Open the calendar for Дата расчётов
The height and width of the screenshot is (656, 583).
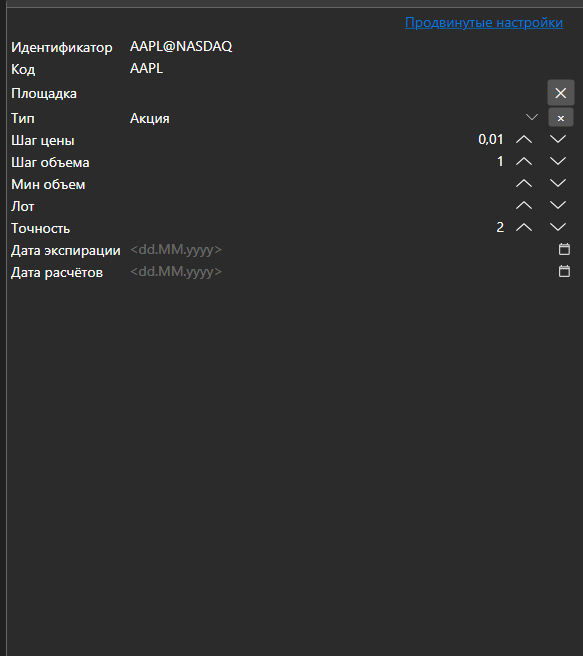click(x=564, y=272)
